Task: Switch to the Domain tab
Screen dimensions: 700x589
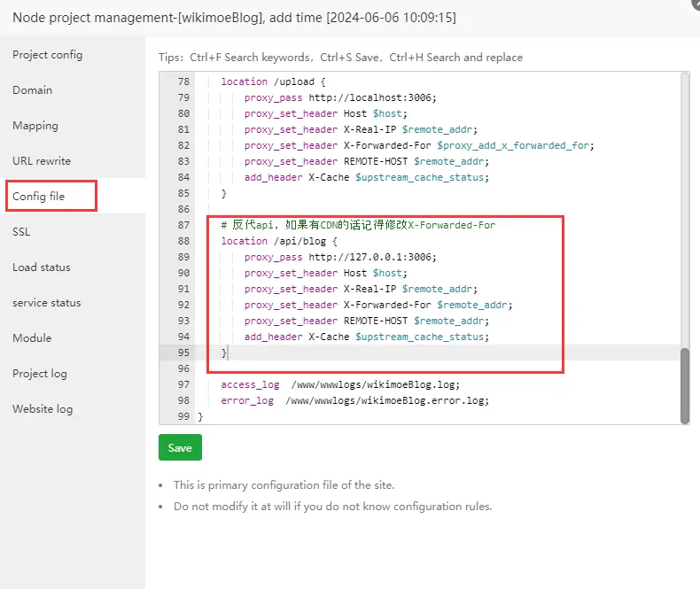Action: click(x=33, y=90)
